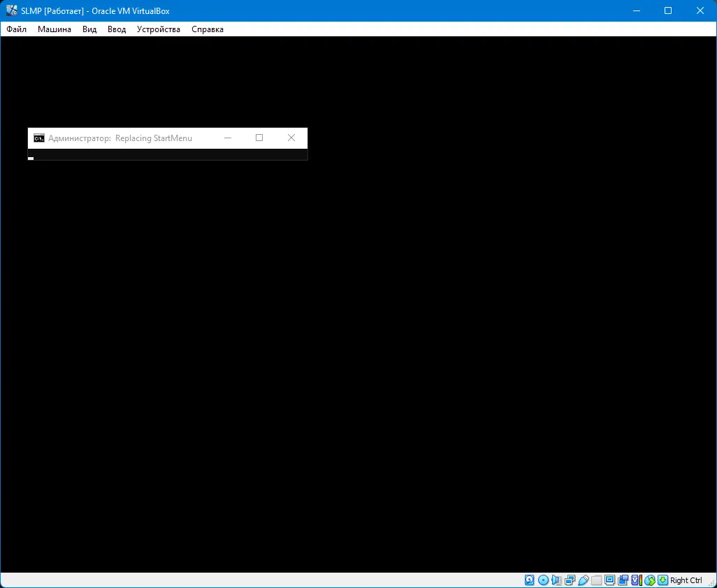Image resolution: width=717 pixels, height=588 pixels.
Task: Click the virtualization features indicator icon
Action: (x=635, y=580)
